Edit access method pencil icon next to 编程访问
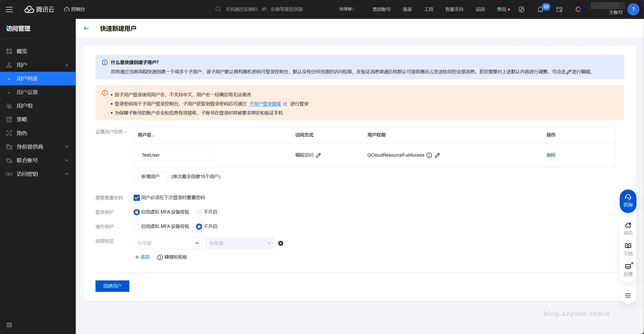The image size is (644, 334). click(318, 155)
